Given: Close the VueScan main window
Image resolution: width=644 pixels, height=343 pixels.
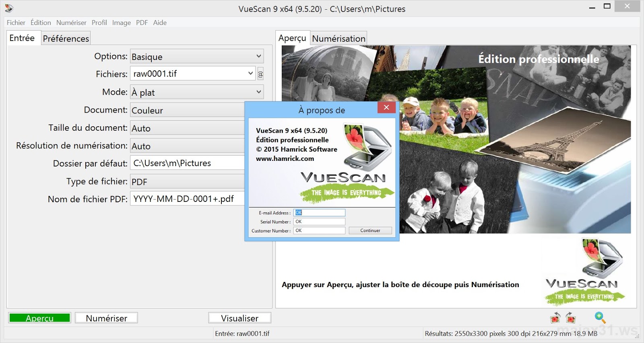Looking at the screenshot, I should click(x=627, y=6).
